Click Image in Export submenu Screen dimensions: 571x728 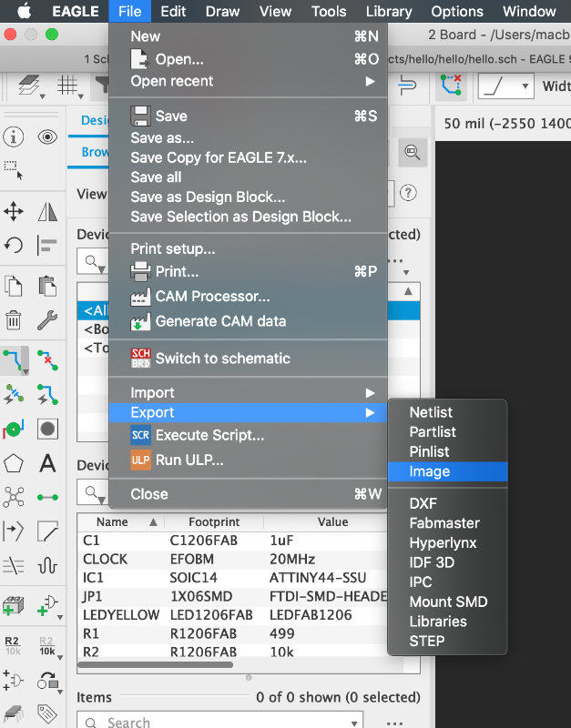(x=447, y=471)
